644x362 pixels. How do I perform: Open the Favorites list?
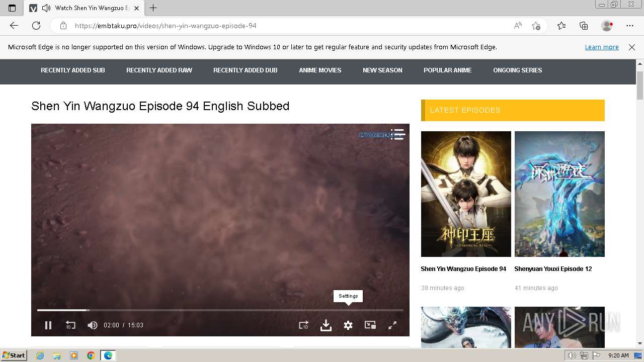tap(561, 26)
